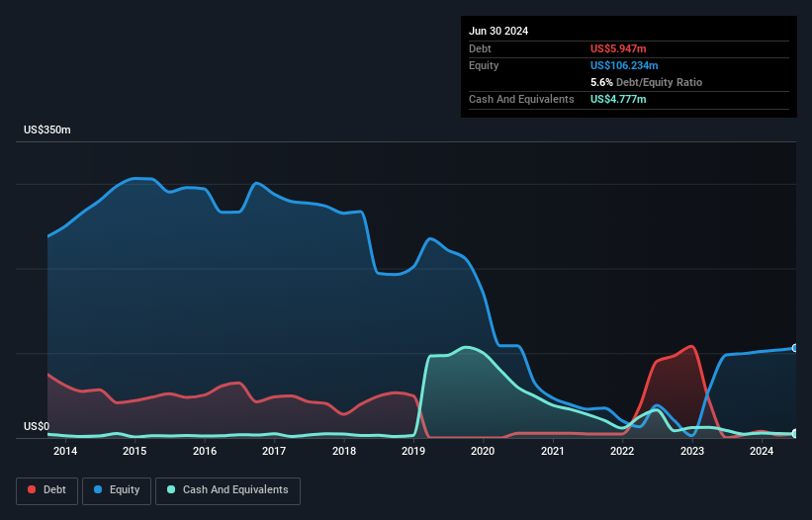812x520 pixels.
Task: Click the US$350m y-axis label
Action: point(47,130)
